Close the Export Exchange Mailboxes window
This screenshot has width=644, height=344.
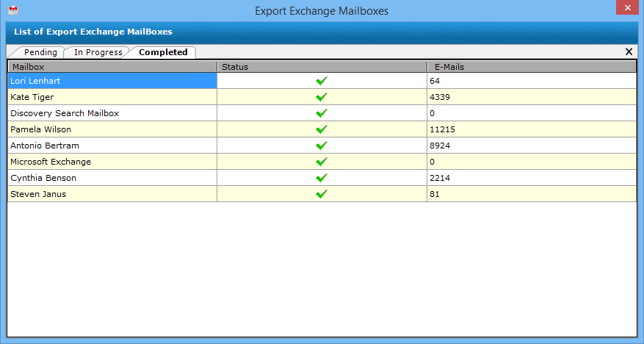pyautogui.click(x=627, y=7)
